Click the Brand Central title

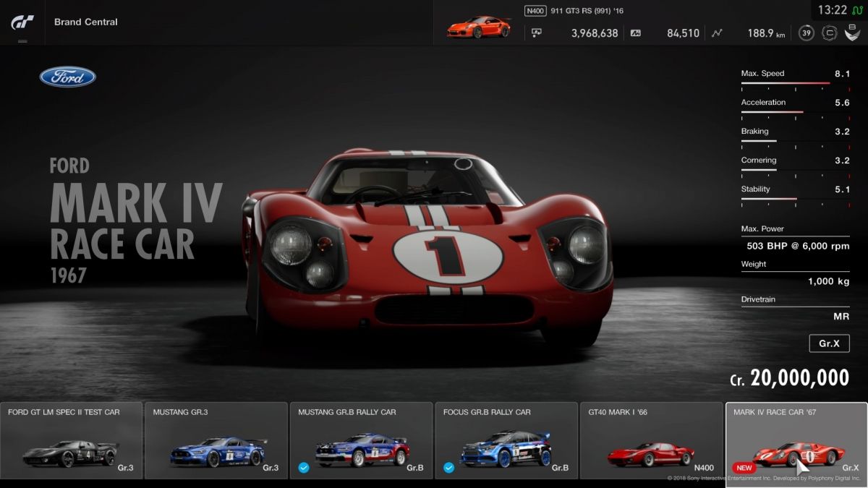point(85,22)
